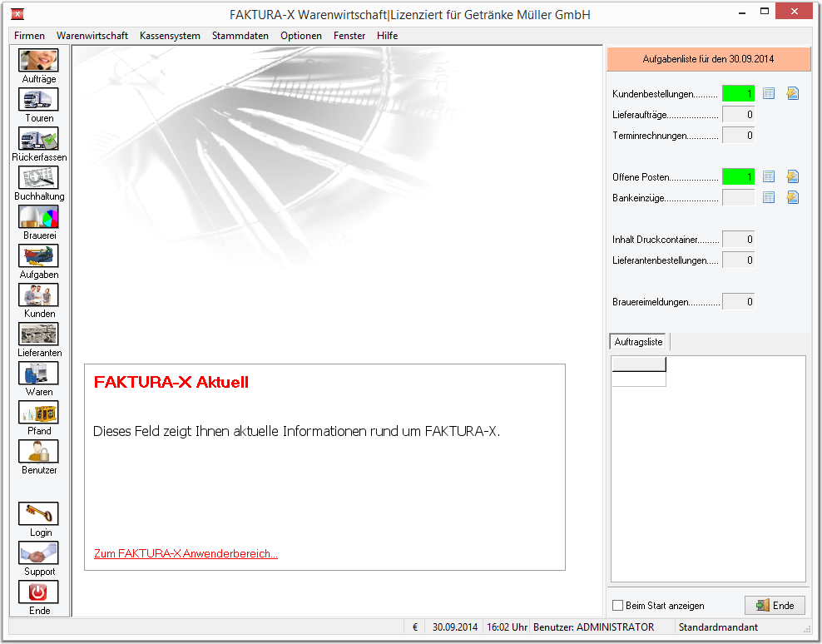Open the Optionen menu

point(301,36)
